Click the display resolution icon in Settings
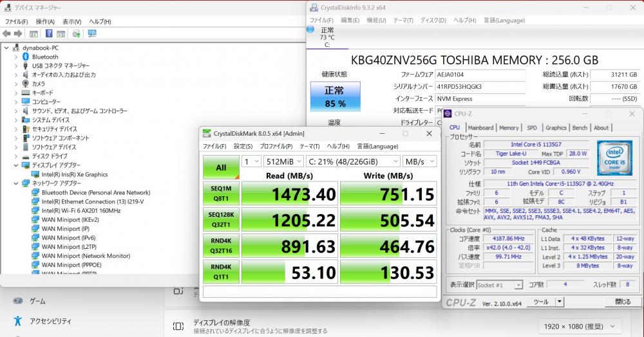644x337 pixels. (178, 326)
